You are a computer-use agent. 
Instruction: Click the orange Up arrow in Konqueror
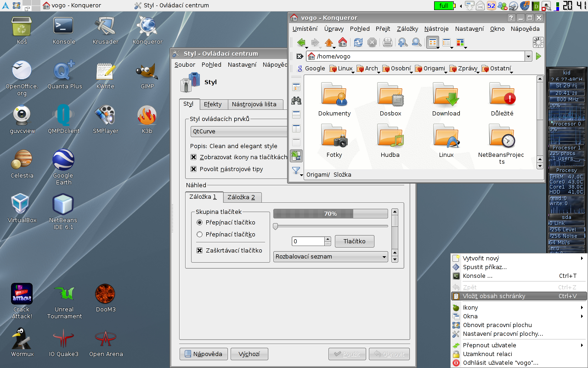pos(329,43)
